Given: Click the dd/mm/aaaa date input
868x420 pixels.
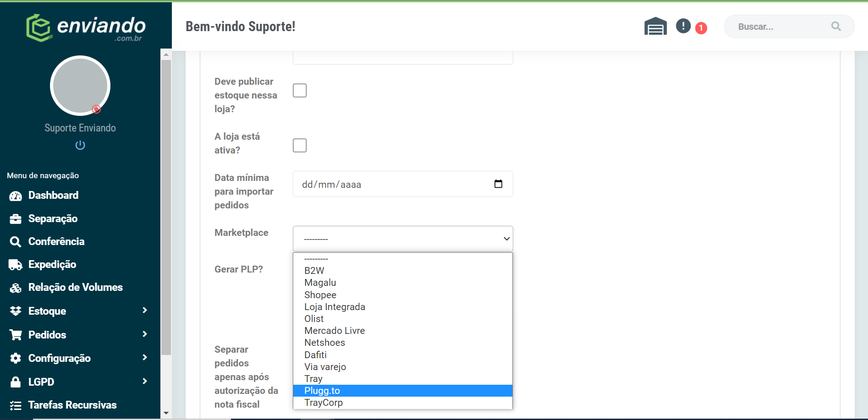Looking at the screenshot, I should coord(403,184).
